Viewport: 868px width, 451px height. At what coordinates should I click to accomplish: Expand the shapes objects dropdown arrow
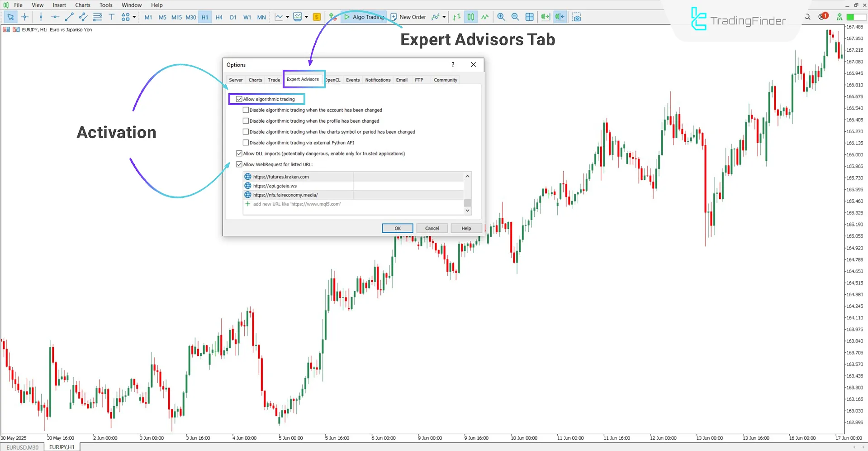[134, 17]
